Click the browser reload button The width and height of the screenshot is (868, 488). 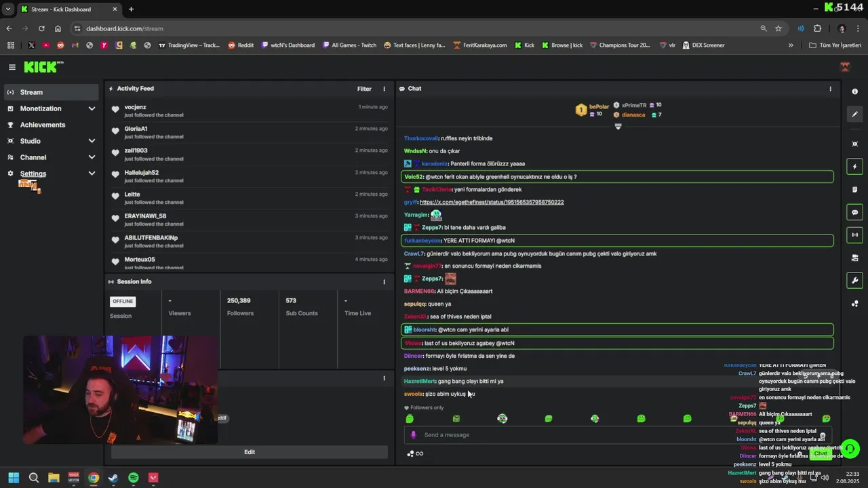[41, 28]
